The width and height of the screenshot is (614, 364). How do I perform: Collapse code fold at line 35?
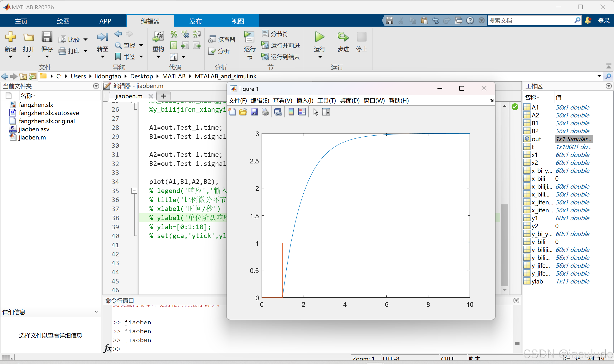[x=134, y=191]
